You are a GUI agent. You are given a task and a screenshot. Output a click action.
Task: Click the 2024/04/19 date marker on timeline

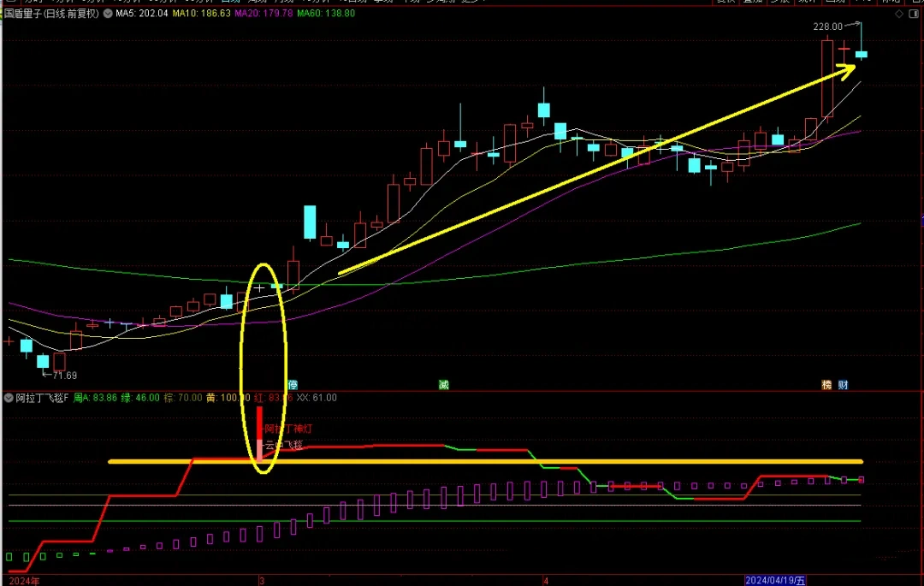coord(775,580)
